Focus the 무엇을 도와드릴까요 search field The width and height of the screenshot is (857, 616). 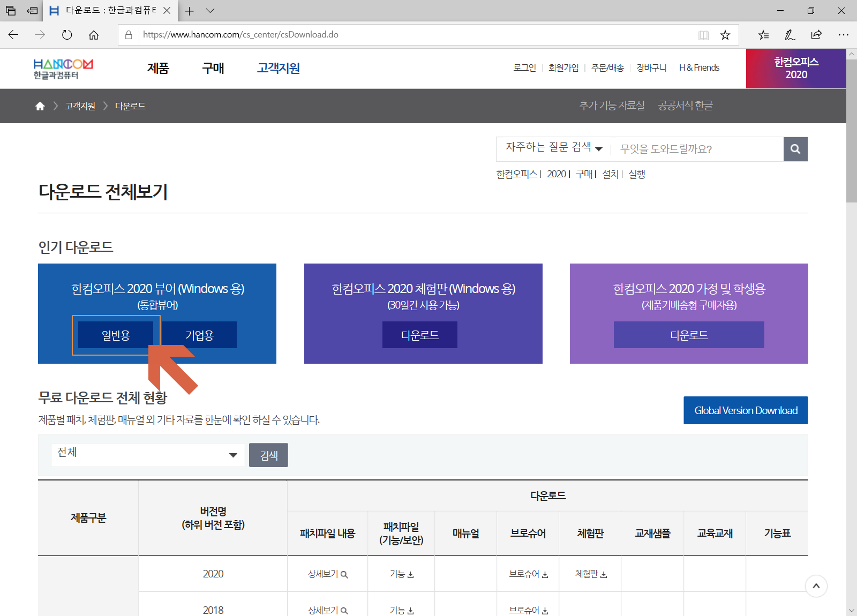697,149
